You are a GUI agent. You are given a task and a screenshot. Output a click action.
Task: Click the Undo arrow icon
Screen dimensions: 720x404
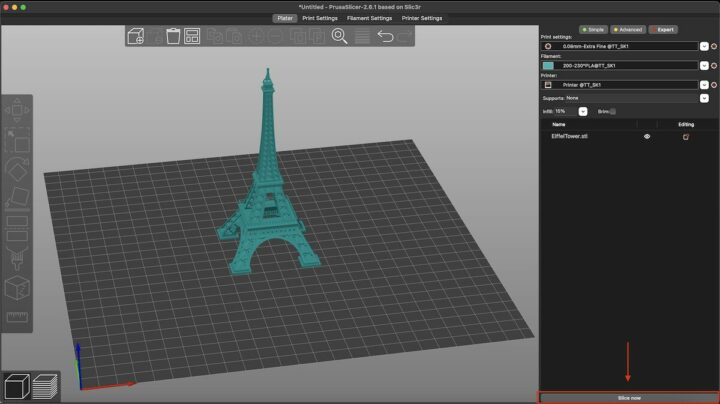tap(385, 36)
